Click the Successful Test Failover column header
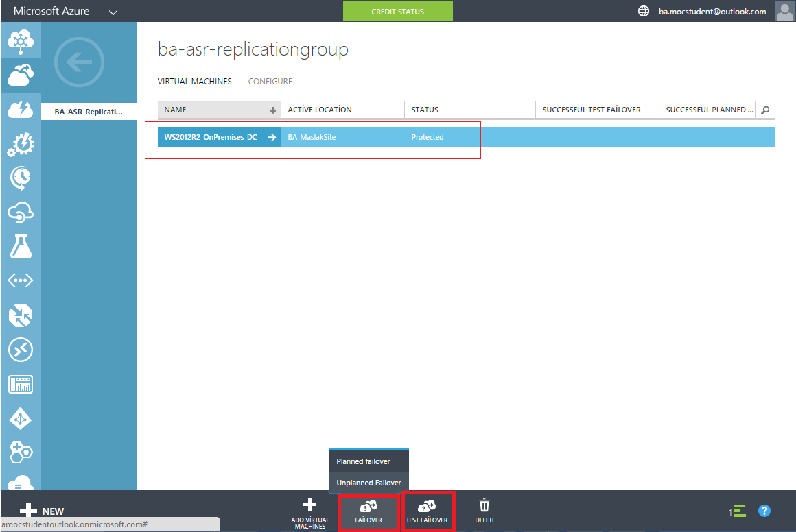The image size is (796, 532). (x=597, y=110)
